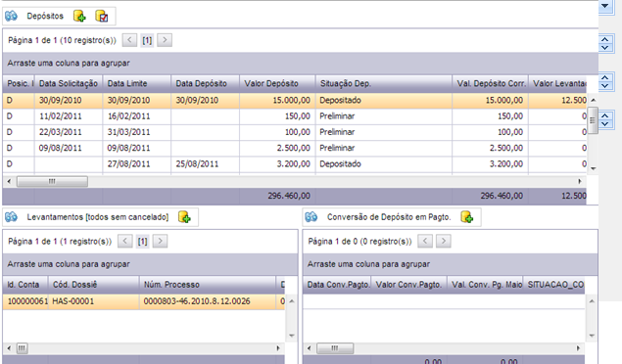Sort by Posic. column header

point(19,83)
